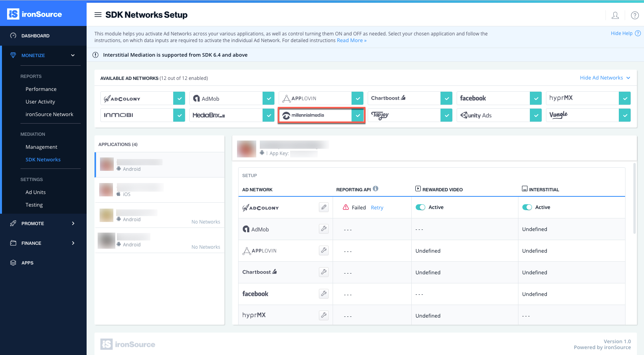644x355 pixels.
Task: Open the user account icon in the header
Action: point(615,15)
